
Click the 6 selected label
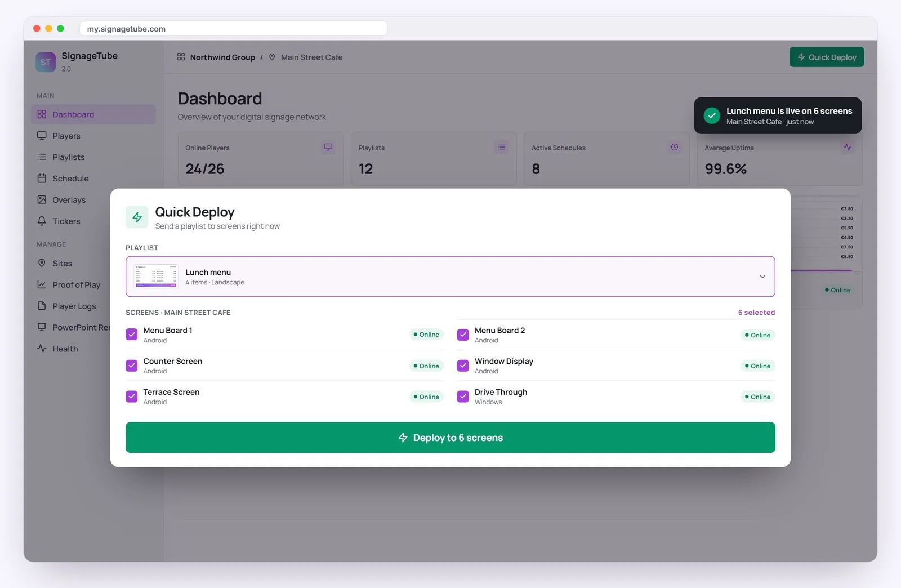pos(756,313)
